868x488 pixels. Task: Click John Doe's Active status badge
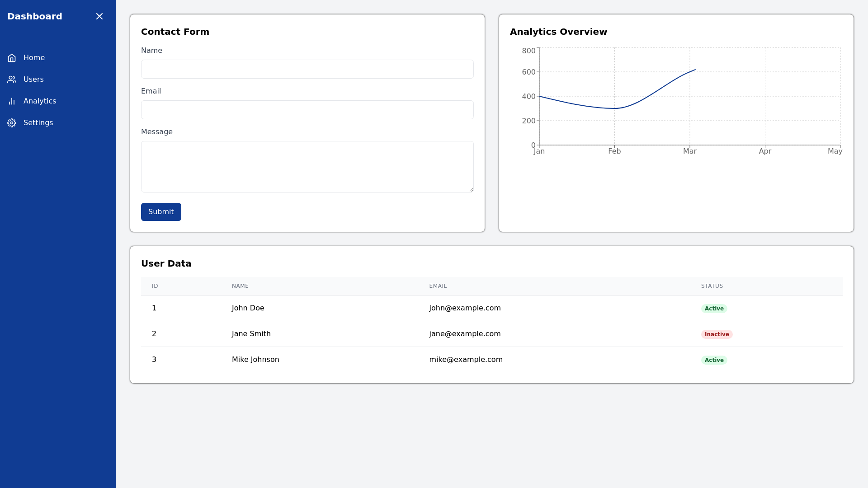tap(714, 309)
